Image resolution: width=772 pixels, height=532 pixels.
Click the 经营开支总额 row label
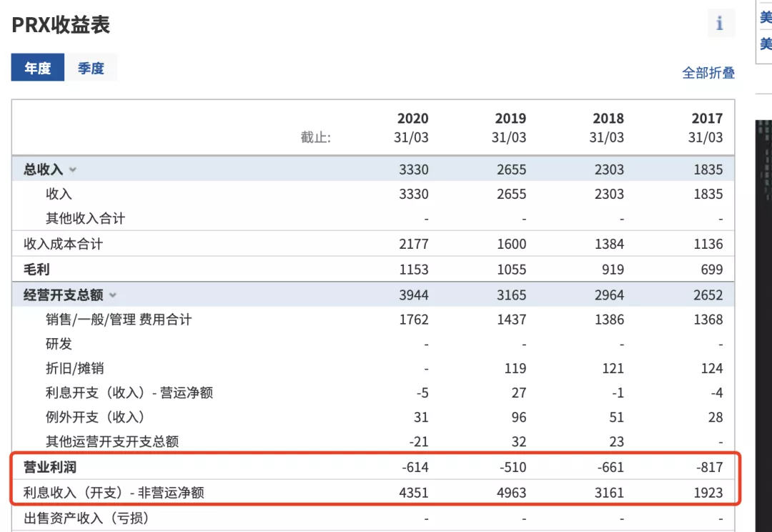tap(64, 295)
